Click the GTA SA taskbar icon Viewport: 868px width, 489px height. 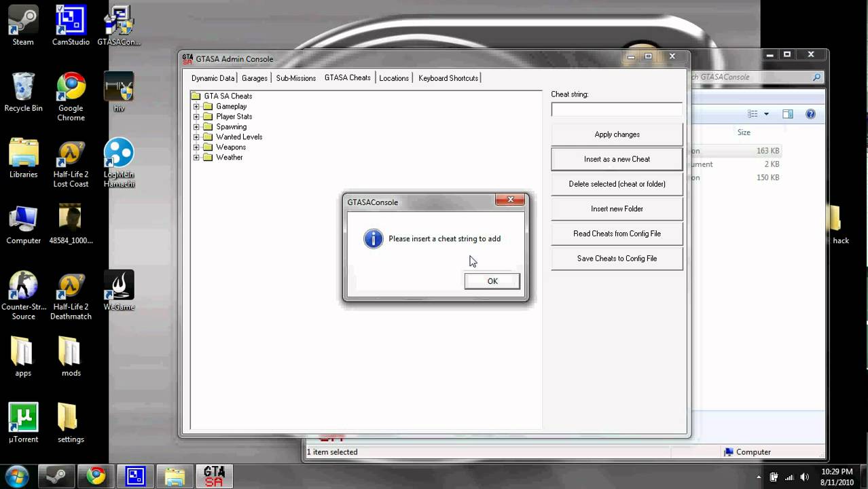(215, 476)
